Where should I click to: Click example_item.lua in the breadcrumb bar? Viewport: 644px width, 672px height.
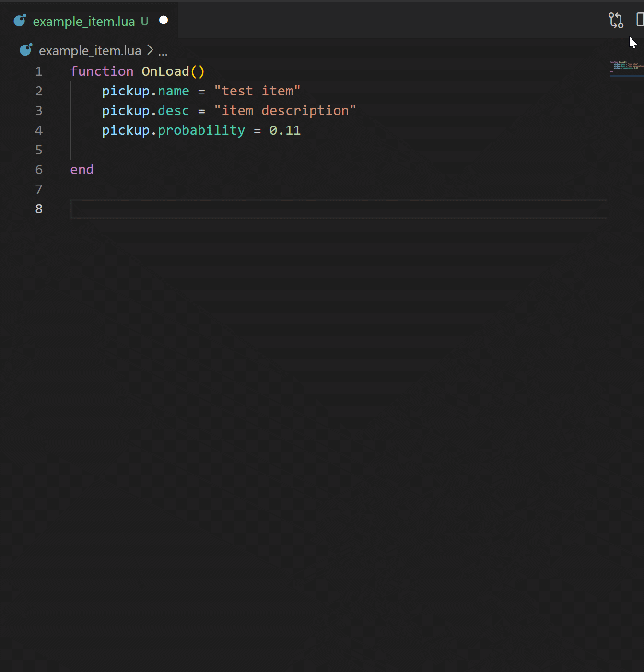90,51
